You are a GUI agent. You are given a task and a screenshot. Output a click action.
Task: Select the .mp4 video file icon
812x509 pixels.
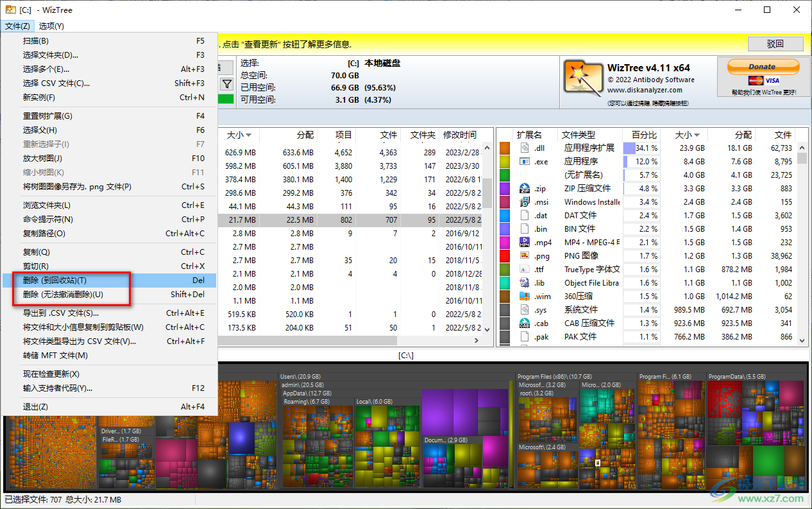(x=525, y=242)
